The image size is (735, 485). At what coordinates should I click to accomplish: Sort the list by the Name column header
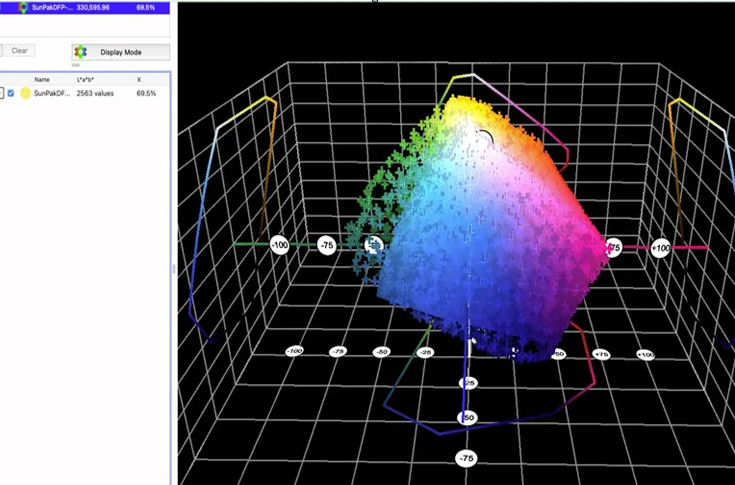pos(42,79)
